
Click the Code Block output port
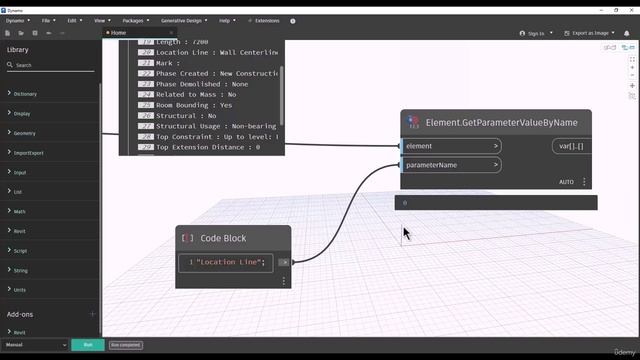284,262
